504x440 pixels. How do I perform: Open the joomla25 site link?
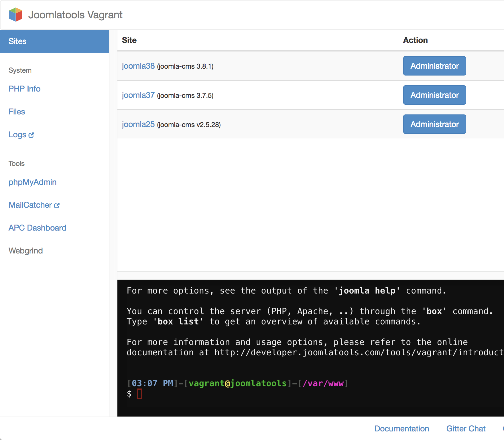tap(138, 124)
